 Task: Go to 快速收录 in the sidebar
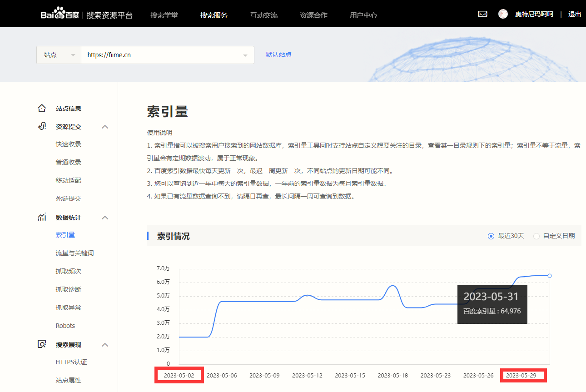69,144
